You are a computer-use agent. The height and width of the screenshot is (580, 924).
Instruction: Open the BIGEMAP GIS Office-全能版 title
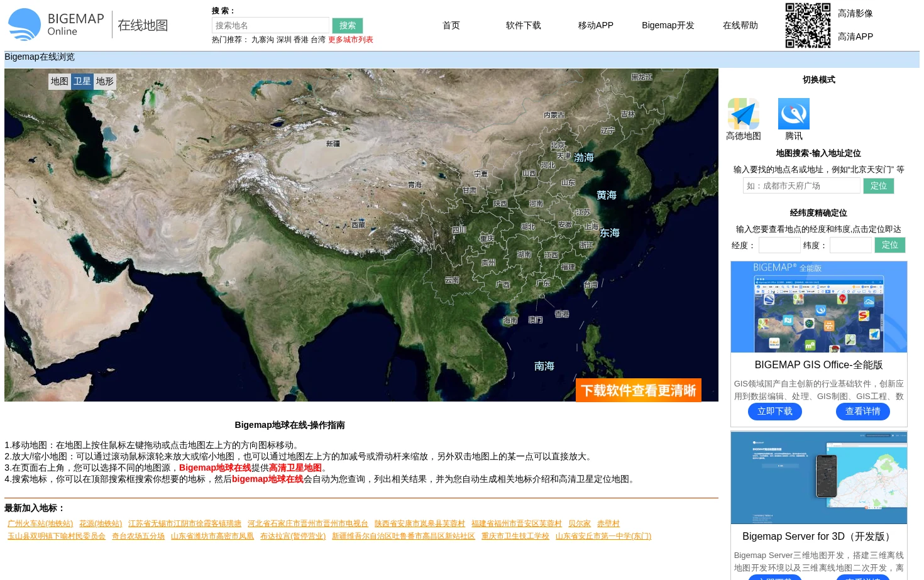(x=819, y=365)
